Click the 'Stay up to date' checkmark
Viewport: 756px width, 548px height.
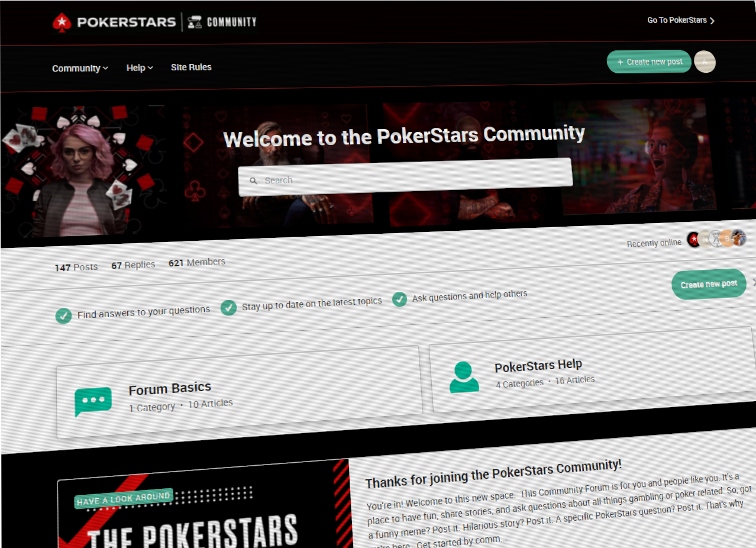pos(228,308)
